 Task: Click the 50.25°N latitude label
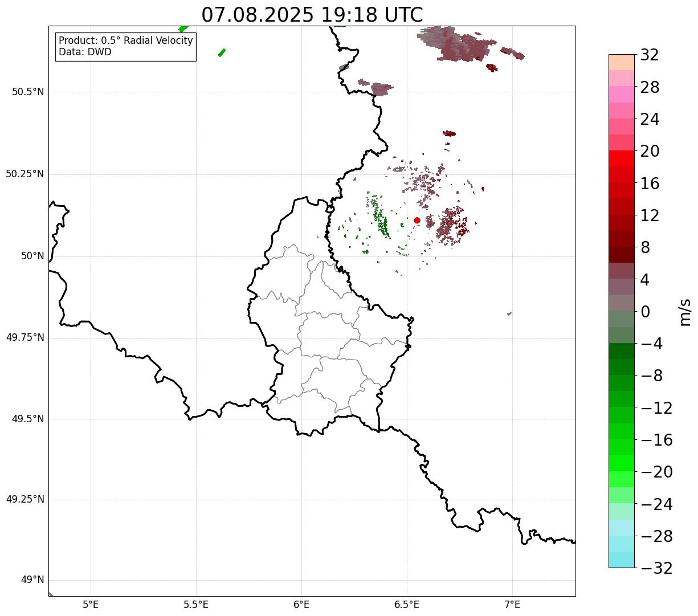[x=25, y=174]
